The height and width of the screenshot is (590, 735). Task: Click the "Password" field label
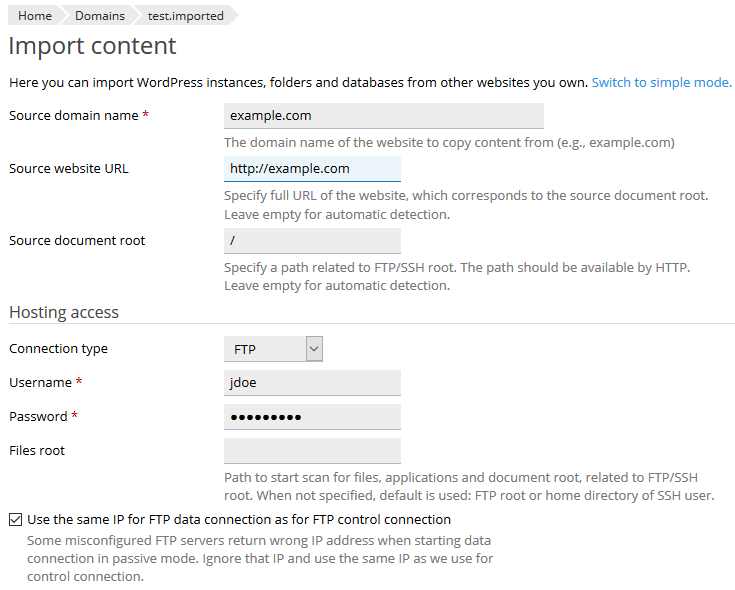(x=39, y=417)
